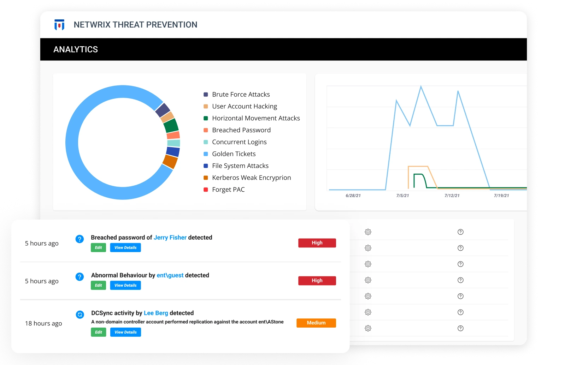The height and width of the screenshot is (365, 588).
Task: Click the Concurrent Logins legend swatch
Action: (x=206, y=142)
